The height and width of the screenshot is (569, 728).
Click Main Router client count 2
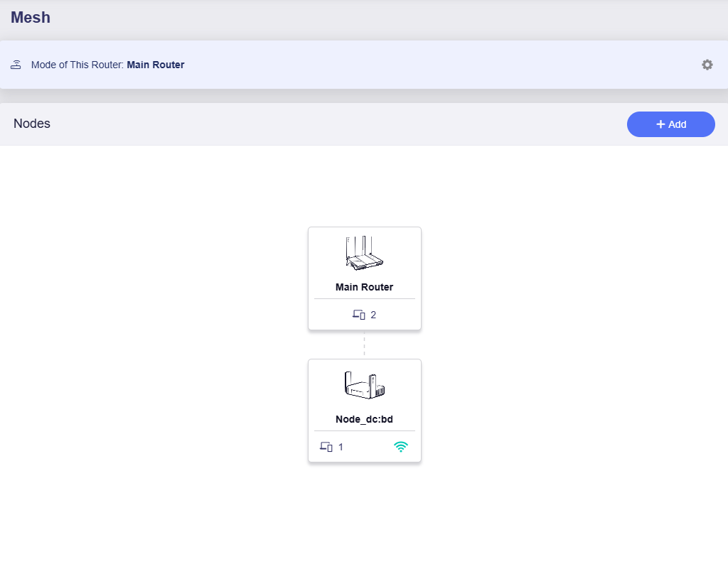pos(373,315)
